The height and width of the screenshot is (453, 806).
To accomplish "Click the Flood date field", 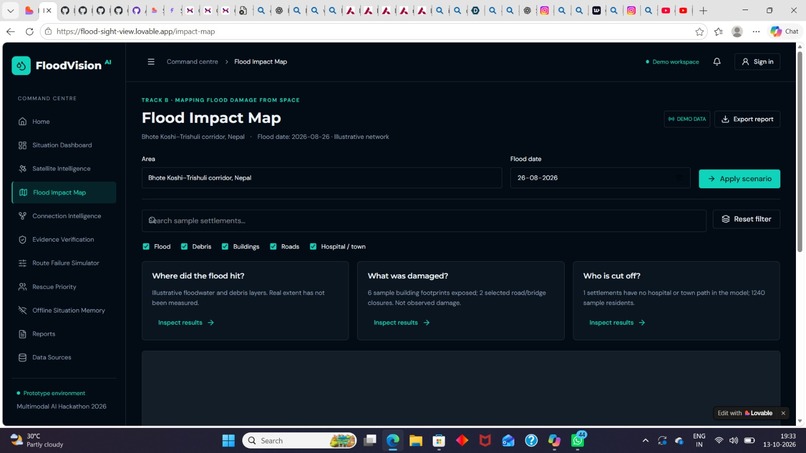I will click(x=600, y=178).
